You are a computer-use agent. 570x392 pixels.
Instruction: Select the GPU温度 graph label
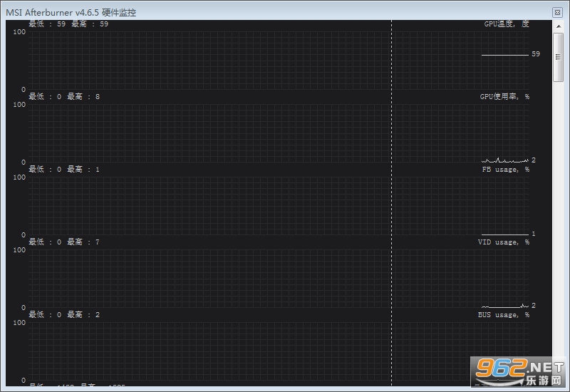click(507, 24)
